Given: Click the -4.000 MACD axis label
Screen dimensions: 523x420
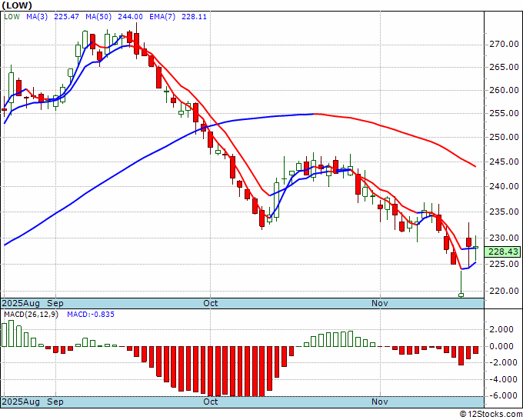Looking at the screenshot, I should (x=504, y=379).
